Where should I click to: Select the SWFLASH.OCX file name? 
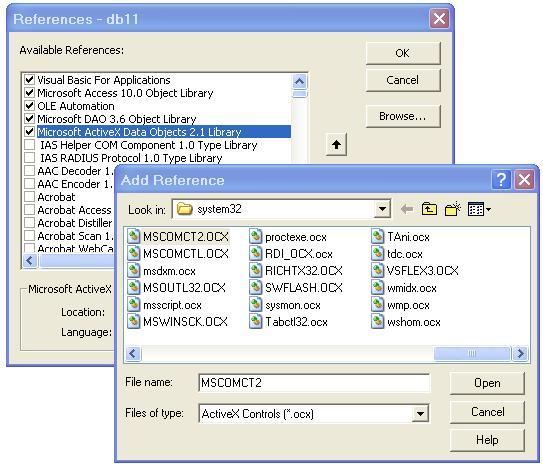click(304, 287)
